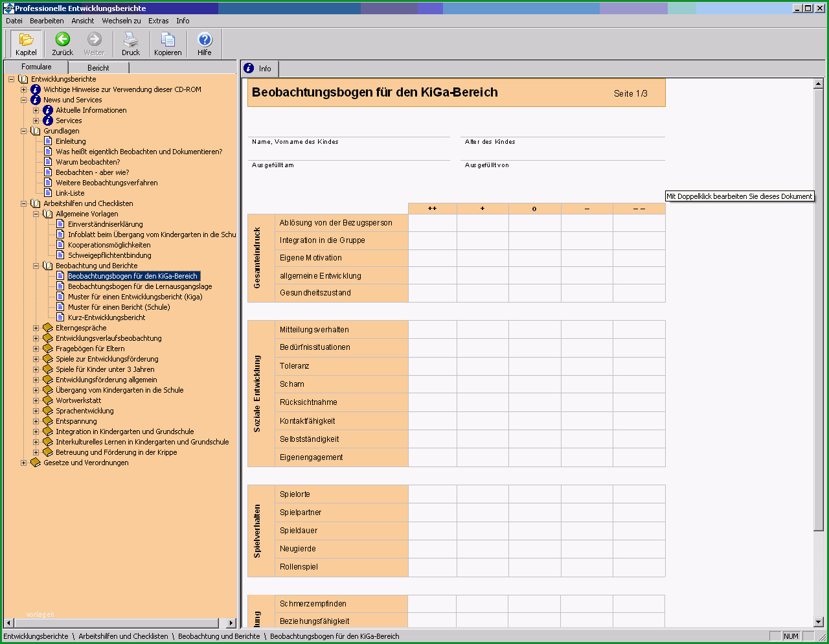
Task: Click ++ cell for Ablösung von der Bezugsperson
Action: [433, 223]
